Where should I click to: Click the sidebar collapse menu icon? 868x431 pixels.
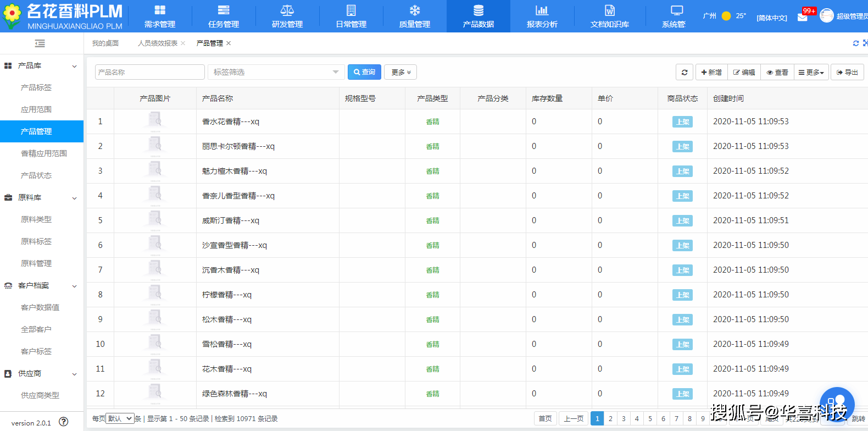[40, 43]
